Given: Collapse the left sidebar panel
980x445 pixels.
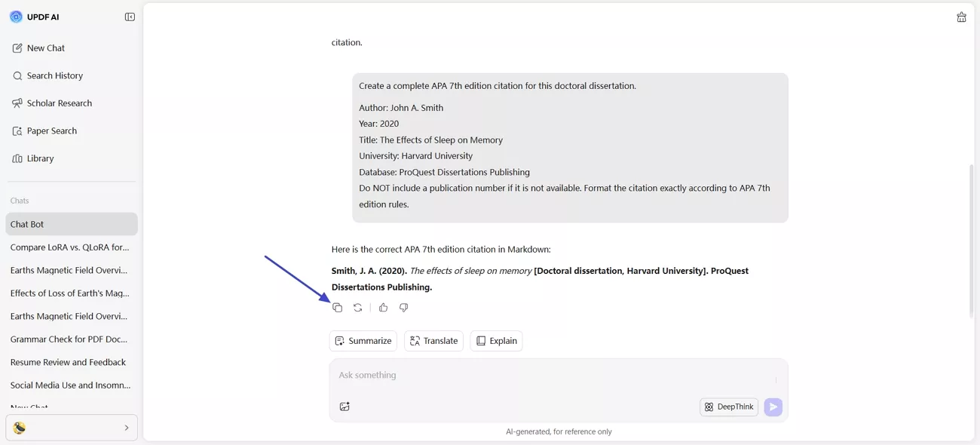Looking at the screenshot, I should click(x=130, y=17).
